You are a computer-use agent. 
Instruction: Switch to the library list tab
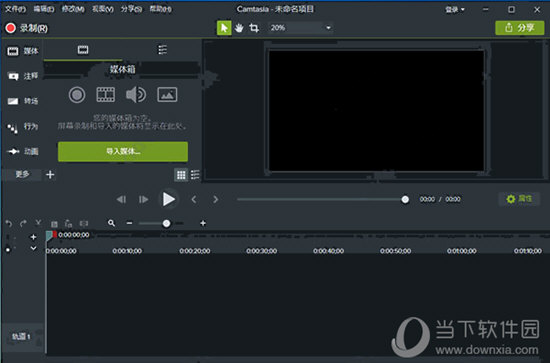[x=162, y=50]
